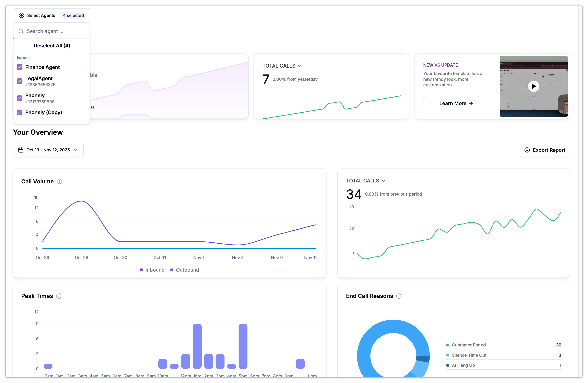Viewport: 588px width, 383px height.
Task: Uncheck the Finance Agent checkbox
Action: coord(19,67)
